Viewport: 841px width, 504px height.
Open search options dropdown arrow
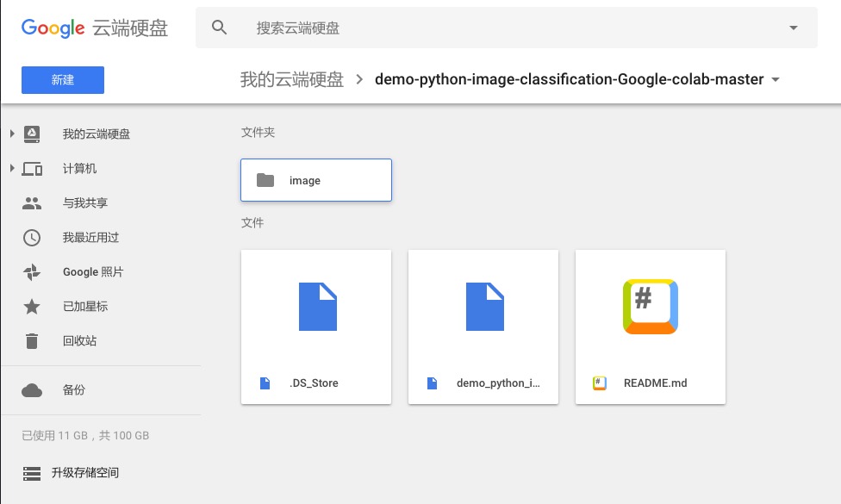pyautogui.click(x=794, y=28)
